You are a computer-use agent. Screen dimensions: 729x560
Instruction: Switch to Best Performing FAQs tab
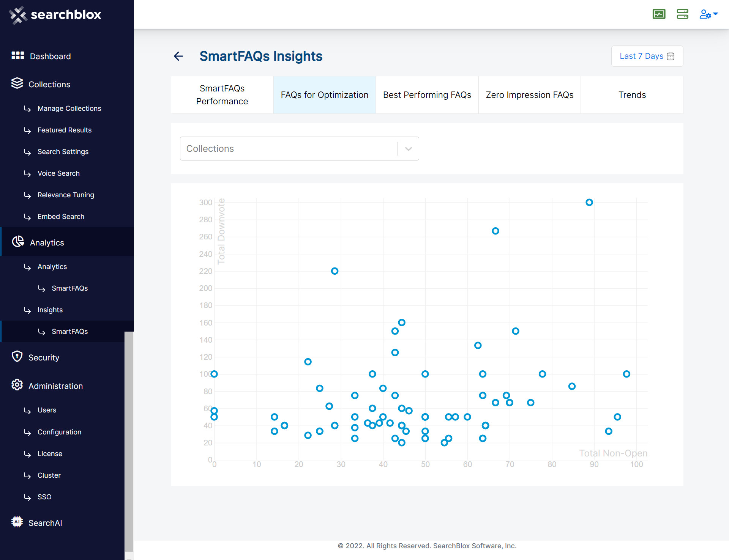click(x=427, y=95)
